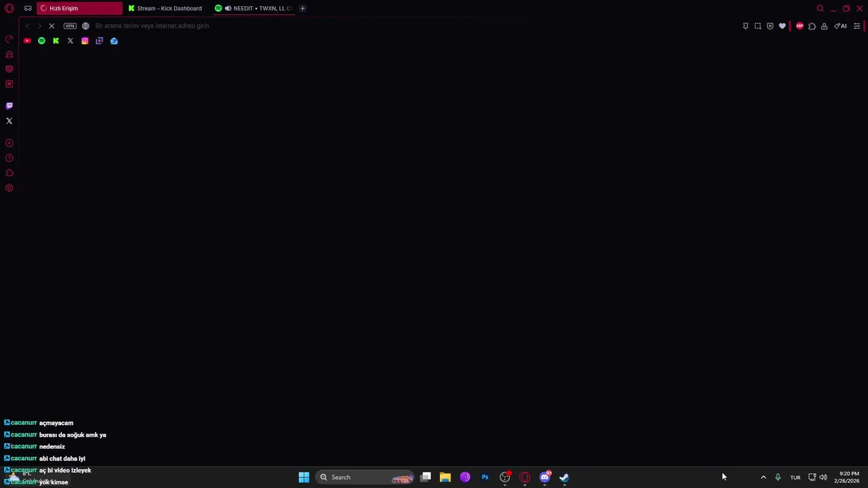
Task: Open the Opera GX main menu logo
Action: [x=9, y=8]
